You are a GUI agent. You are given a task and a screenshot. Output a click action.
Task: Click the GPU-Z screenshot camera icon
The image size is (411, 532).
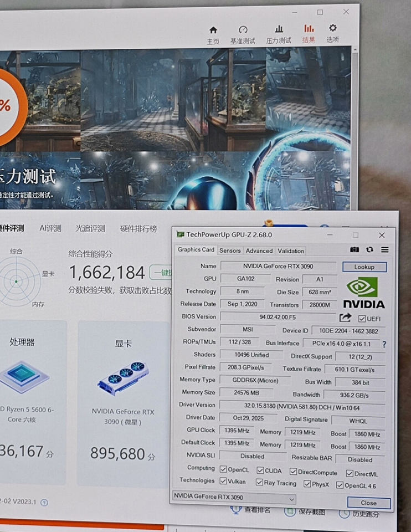(x=355, y=250)
